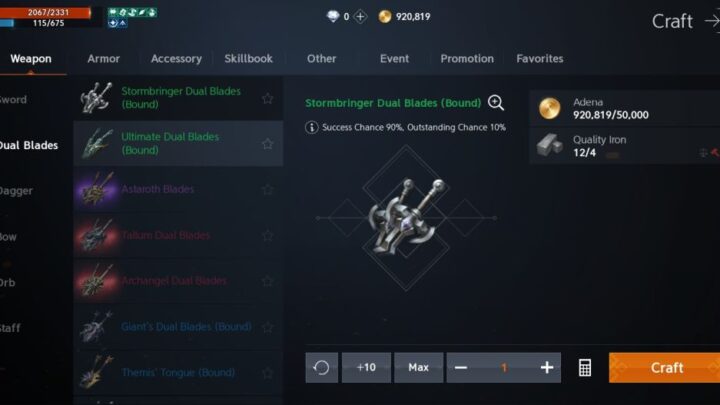
Task: Open the crafting calculator icon
Action: [x=585, y=367]
